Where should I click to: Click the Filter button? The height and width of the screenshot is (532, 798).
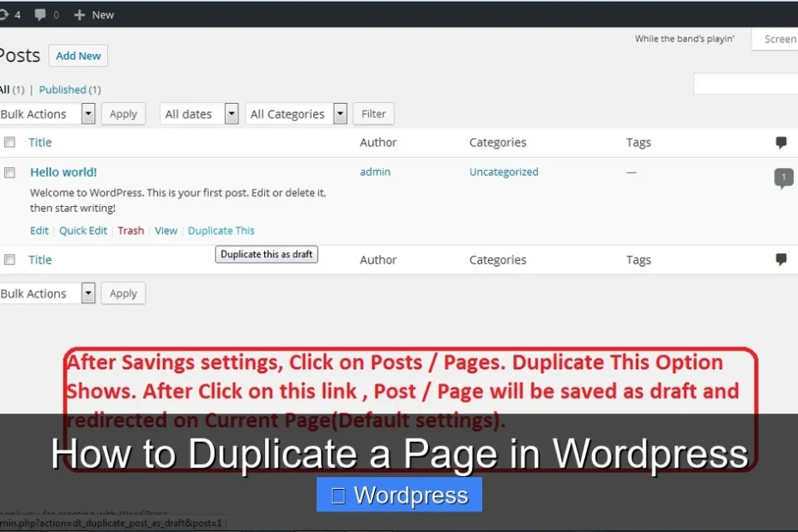(373, 114)
